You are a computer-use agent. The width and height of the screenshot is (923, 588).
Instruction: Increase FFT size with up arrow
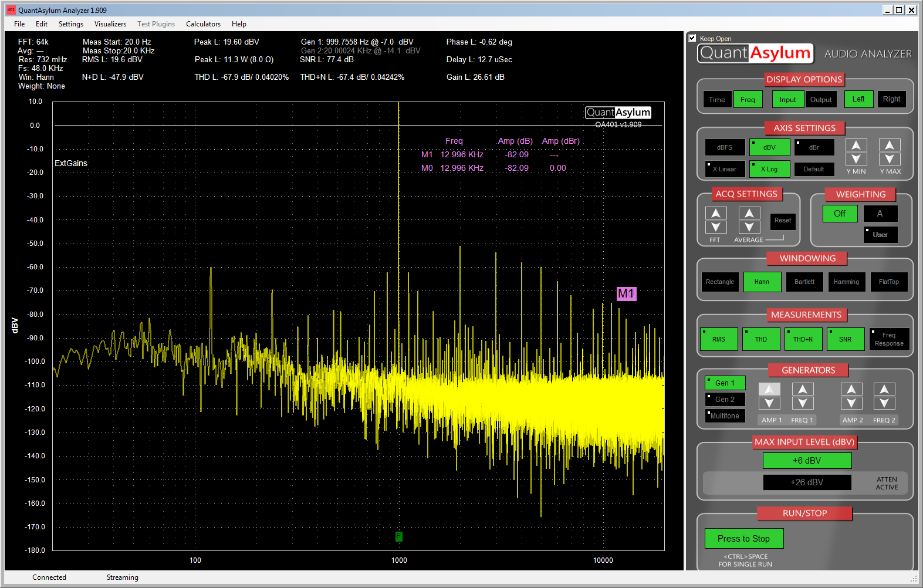coord(716,213)
